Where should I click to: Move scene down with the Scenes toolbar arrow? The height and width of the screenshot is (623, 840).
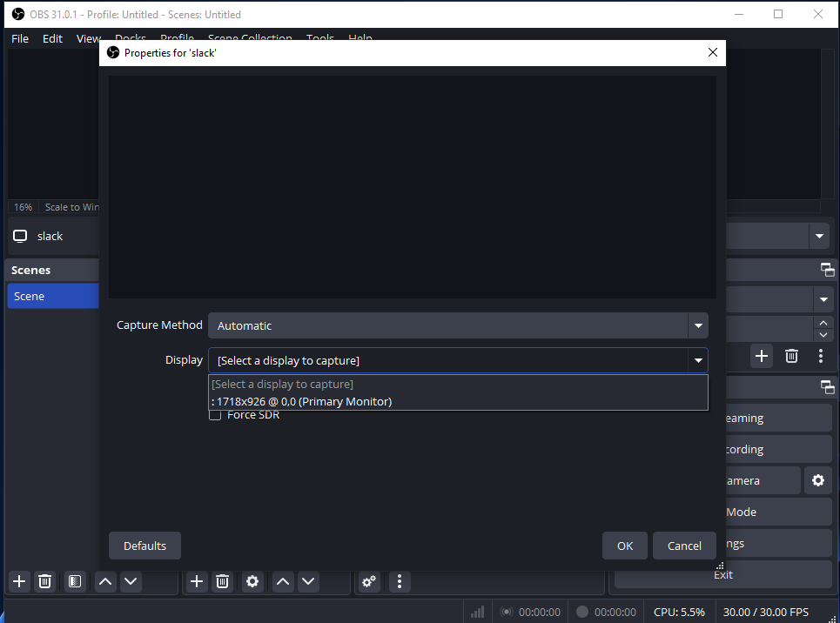click(x=131, y=581)
